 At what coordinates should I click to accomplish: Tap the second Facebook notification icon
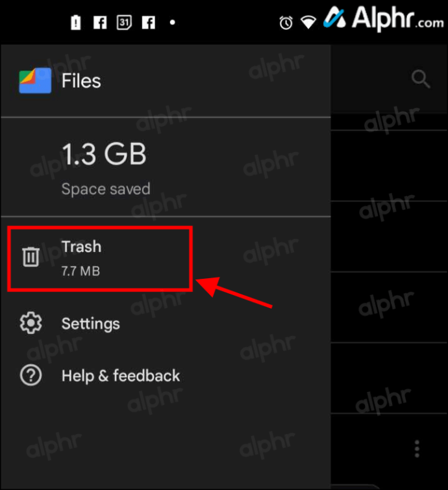click(148, 23)
